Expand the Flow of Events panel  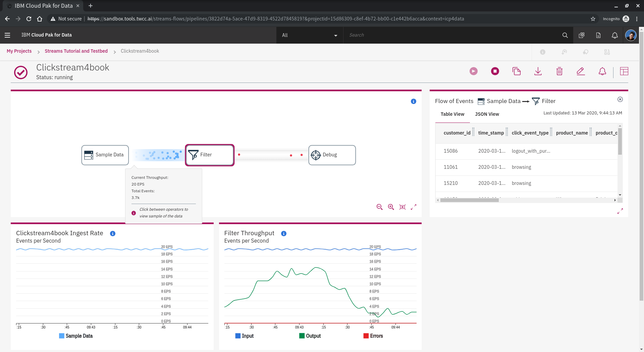[620, 211]
